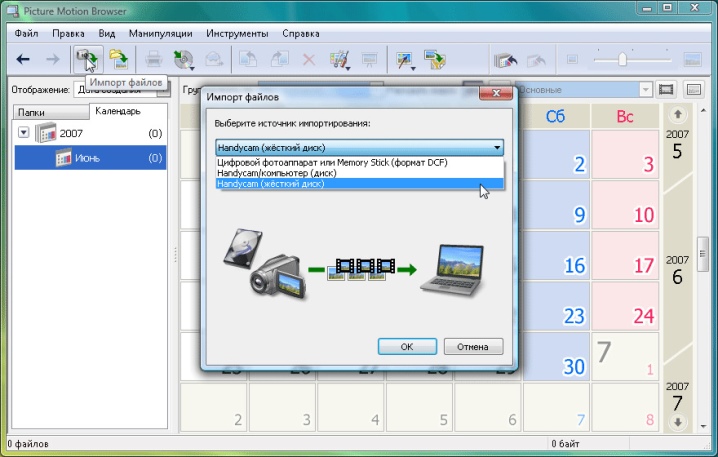Click the vertical scrollbar thumb

[x=703, y=254]
